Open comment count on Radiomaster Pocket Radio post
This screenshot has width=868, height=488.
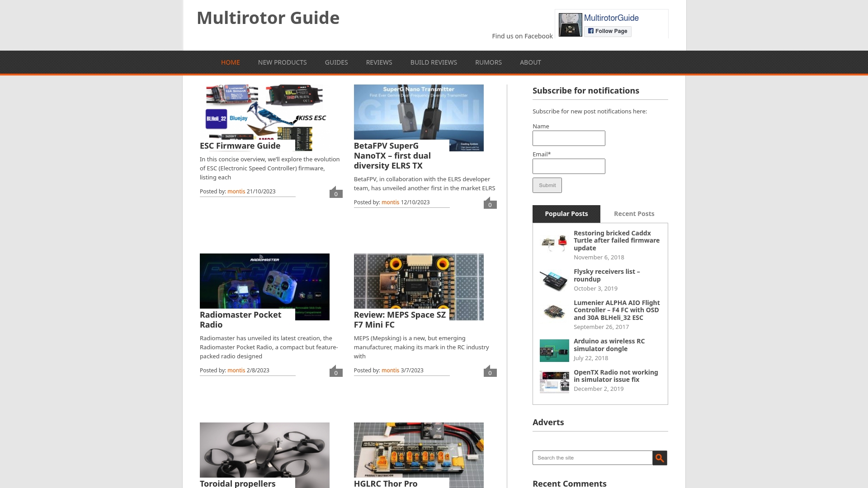pos(336,371)
